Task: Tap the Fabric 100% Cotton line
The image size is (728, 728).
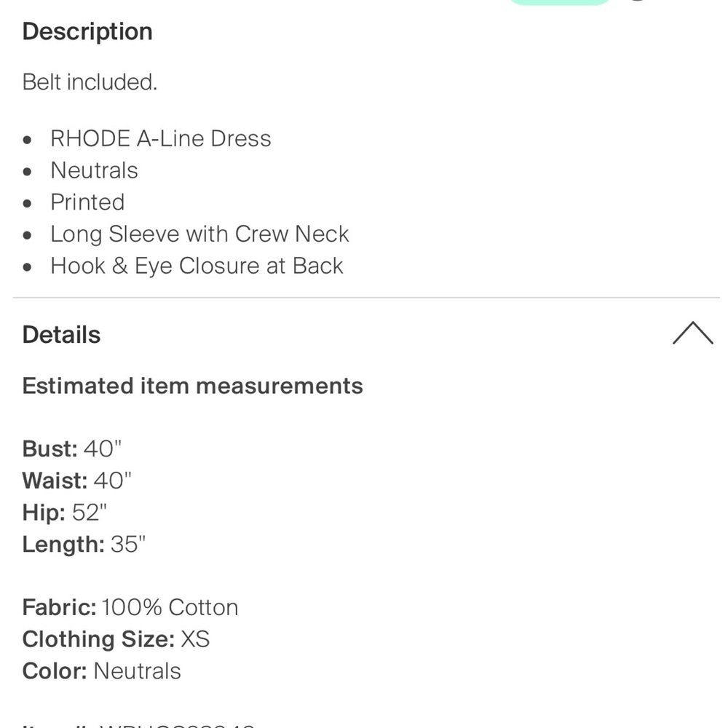Action: point(130,607)
